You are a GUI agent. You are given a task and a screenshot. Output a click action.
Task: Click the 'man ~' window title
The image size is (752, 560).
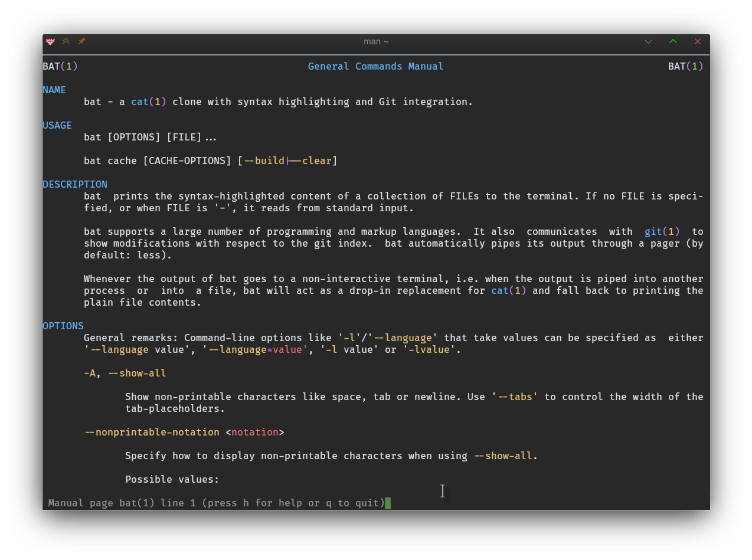pyautogui.click(x=376, y=41)
